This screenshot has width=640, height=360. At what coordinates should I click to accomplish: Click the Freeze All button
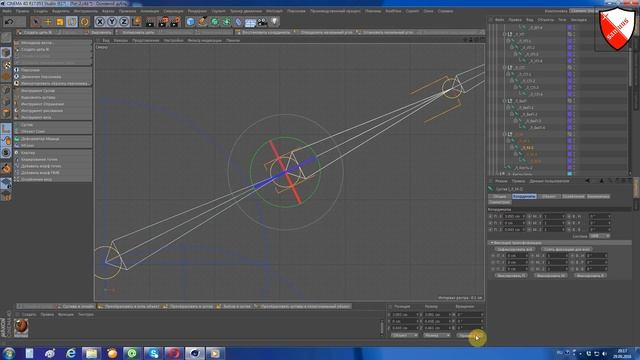coord(515,249)
